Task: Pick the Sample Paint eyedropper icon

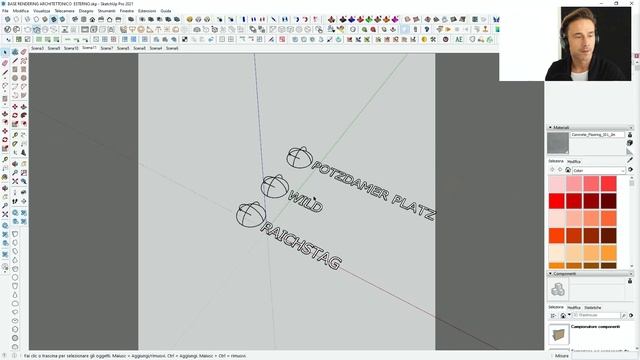Action: point(630,160)
